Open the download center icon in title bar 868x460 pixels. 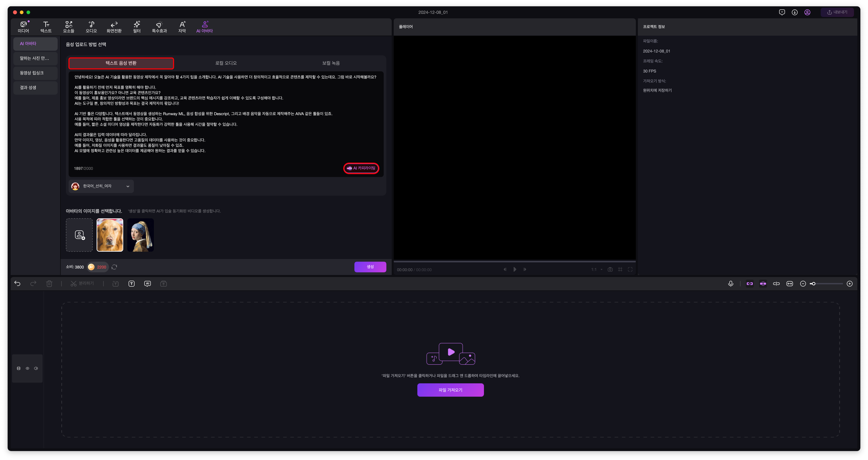click(x=795, y=12)
